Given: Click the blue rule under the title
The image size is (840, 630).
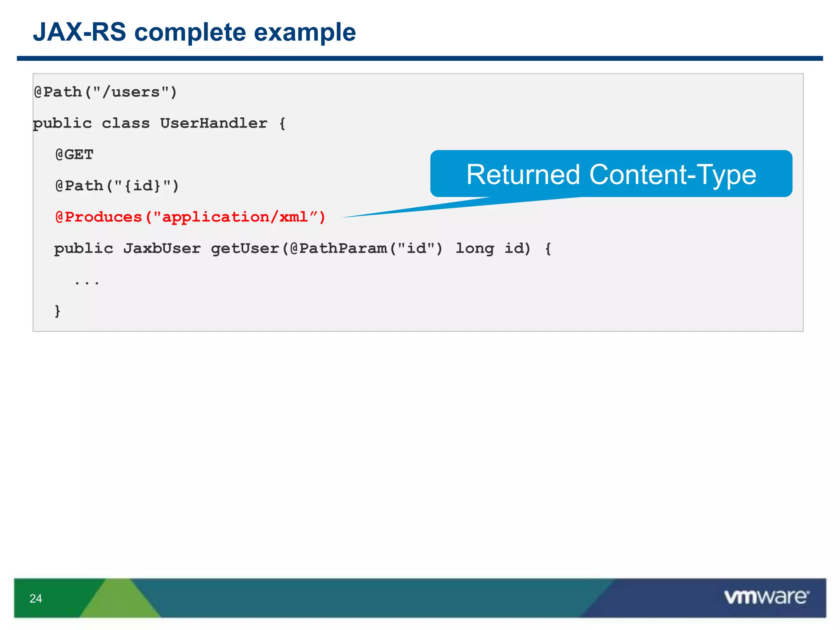Looking at the screenshot, I should pos(420,59).
